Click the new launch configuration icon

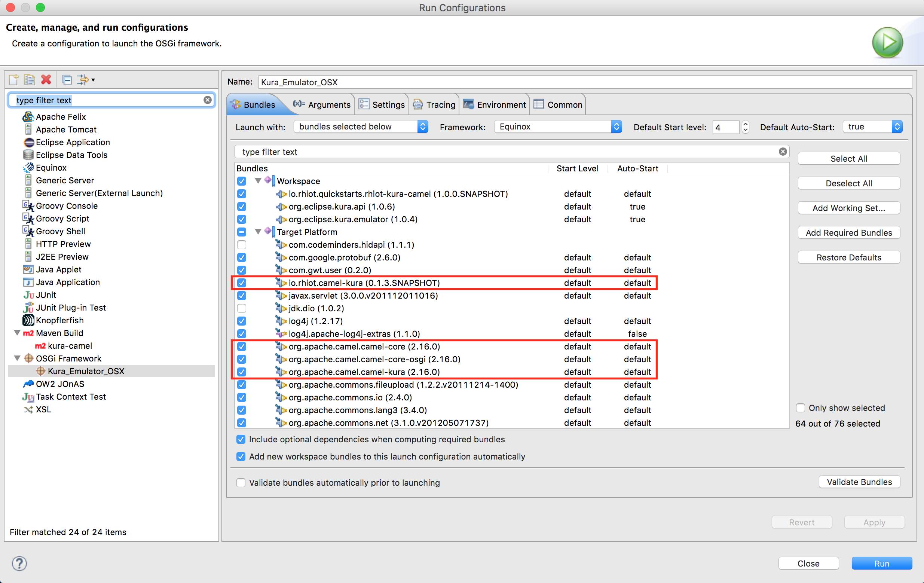point(14,80)
